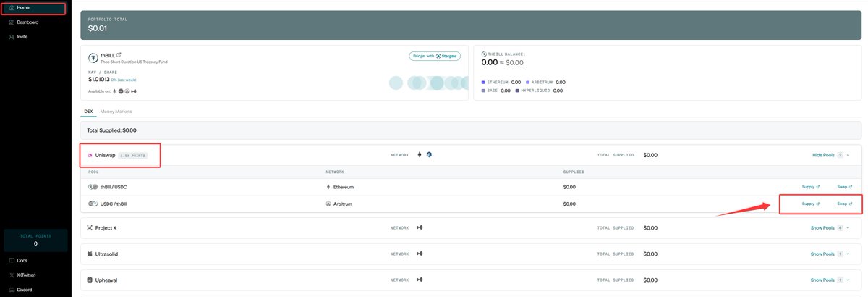Click the Invite people icon in sidebar
The height and width of the screenshot is (297, 868).
[12, 36]
